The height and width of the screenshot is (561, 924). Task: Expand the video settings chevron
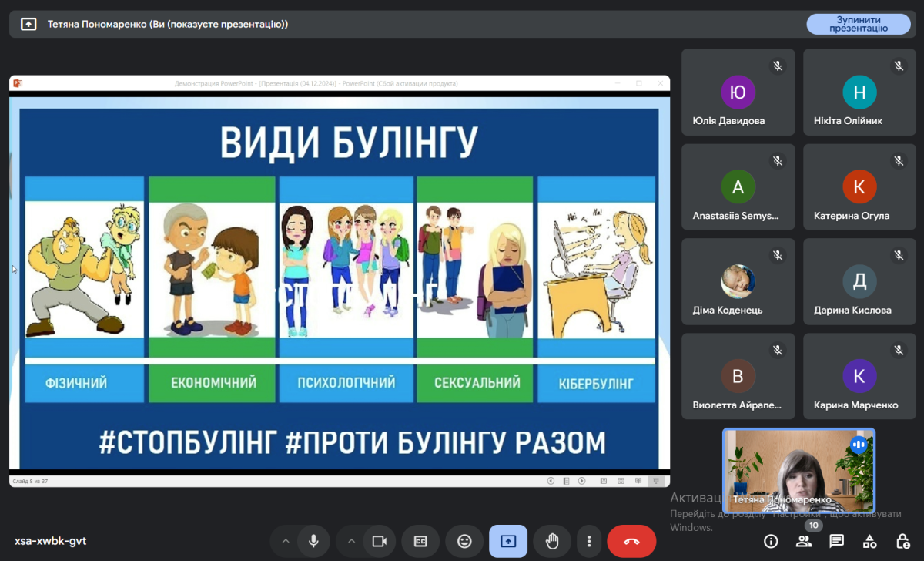tap(351, 541)
